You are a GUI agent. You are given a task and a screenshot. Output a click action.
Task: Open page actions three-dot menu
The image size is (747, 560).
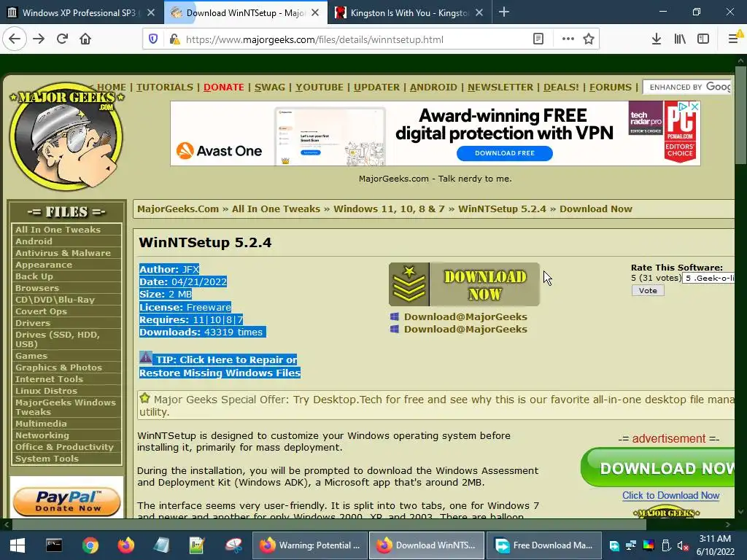coord(568,39)
